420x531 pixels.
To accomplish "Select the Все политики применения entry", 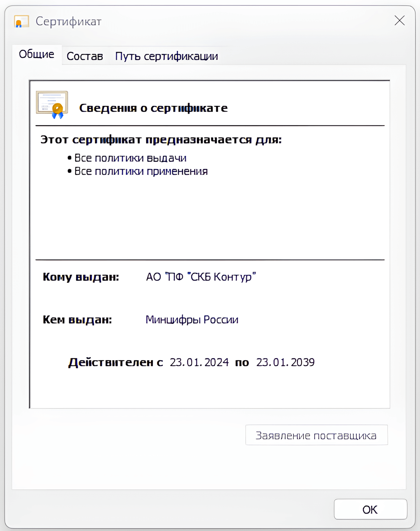I will pyautogui.click(x=141, y=171).
